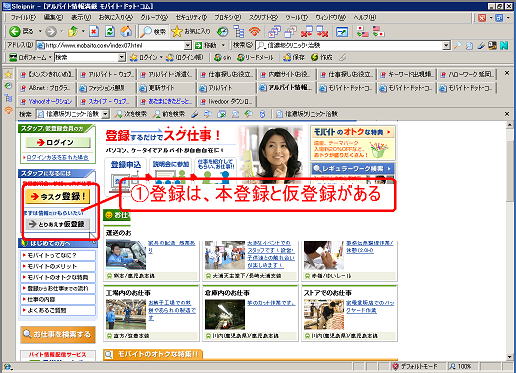Open the ファイル menu
516x373 pixels.
23,17
